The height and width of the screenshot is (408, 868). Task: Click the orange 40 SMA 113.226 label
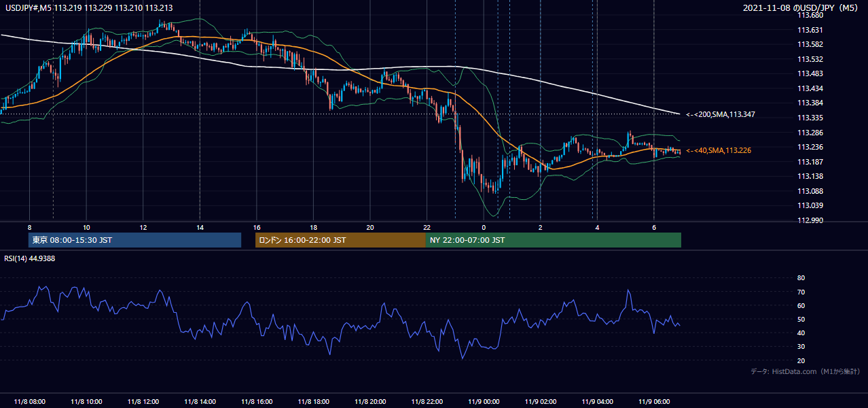tap(718, 150)
